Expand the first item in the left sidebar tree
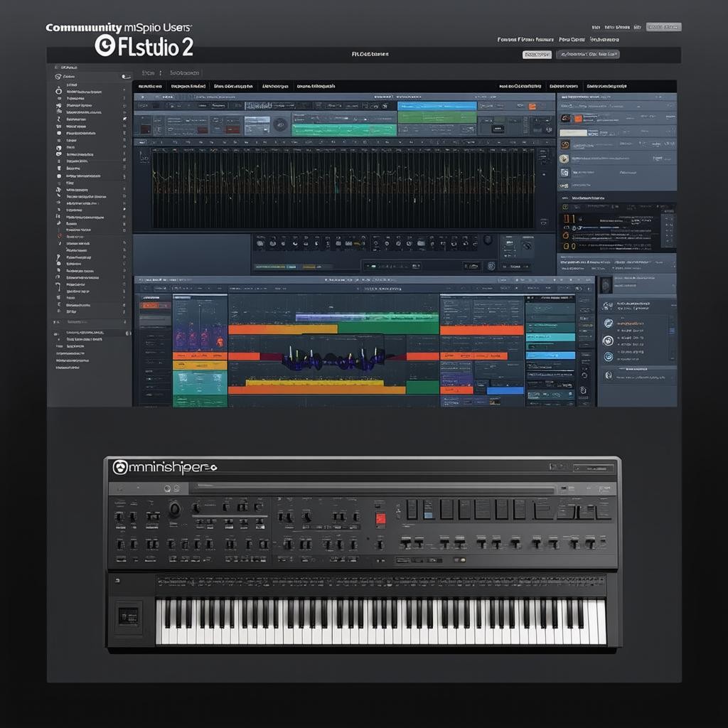 coord(58,76)
